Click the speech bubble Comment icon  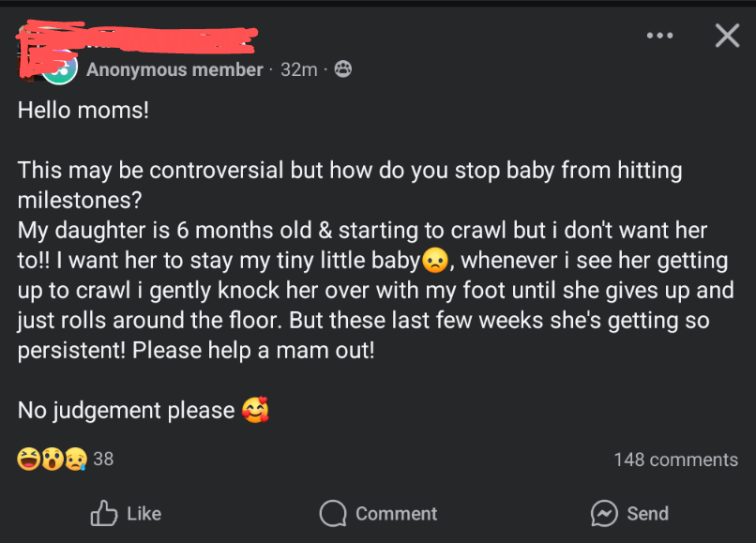coord(333,514)
